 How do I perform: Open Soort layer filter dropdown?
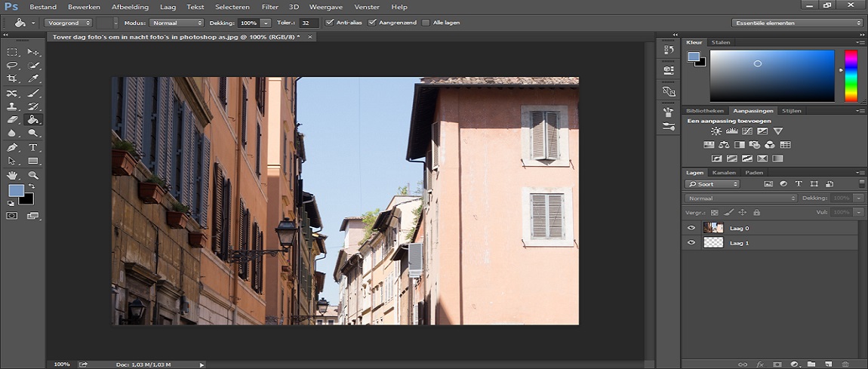click(x=712, y=183)
